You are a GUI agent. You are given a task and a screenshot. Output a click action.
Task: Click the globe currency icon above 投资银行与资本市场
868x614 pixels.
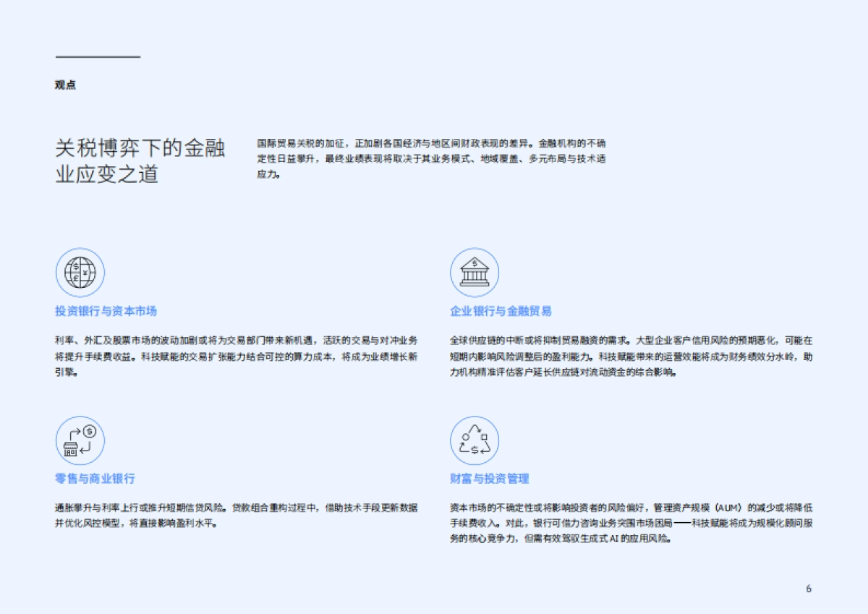tap(80, 273)
